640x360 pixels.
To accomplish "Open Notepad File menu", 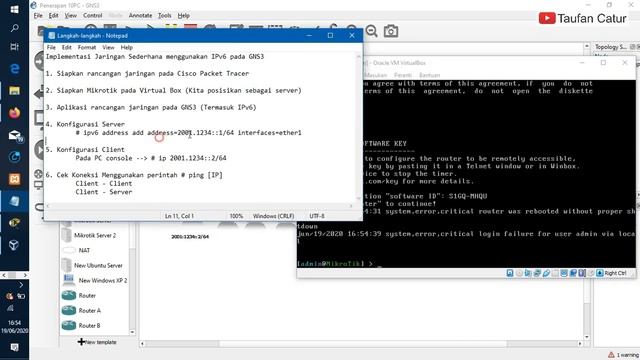I will click(x=51, y=47).
